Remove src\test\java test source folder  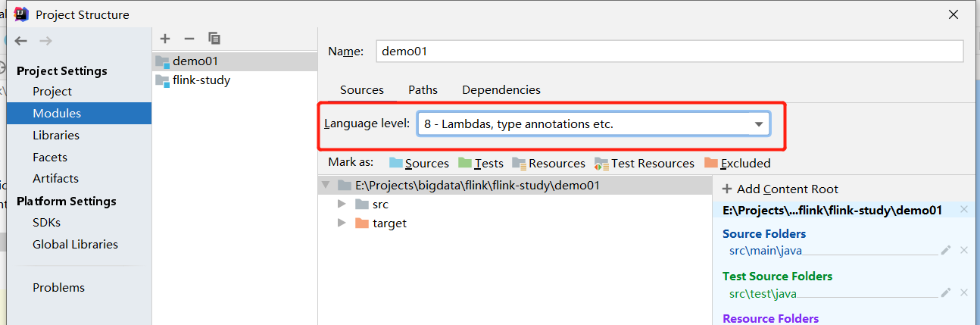(x=964, y=292)
